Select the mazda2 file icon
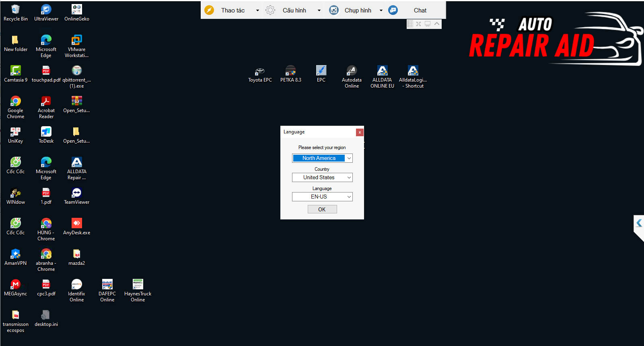 (77, 257)
